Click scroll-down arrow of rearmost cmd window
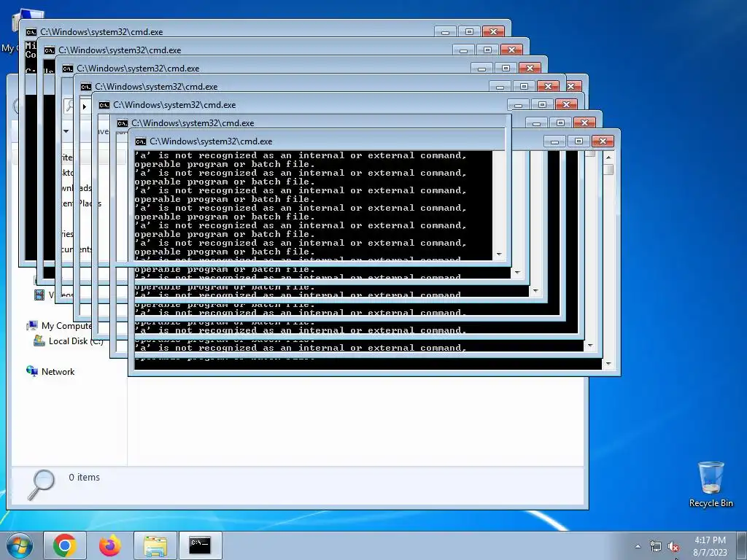 tap(499, 254)
